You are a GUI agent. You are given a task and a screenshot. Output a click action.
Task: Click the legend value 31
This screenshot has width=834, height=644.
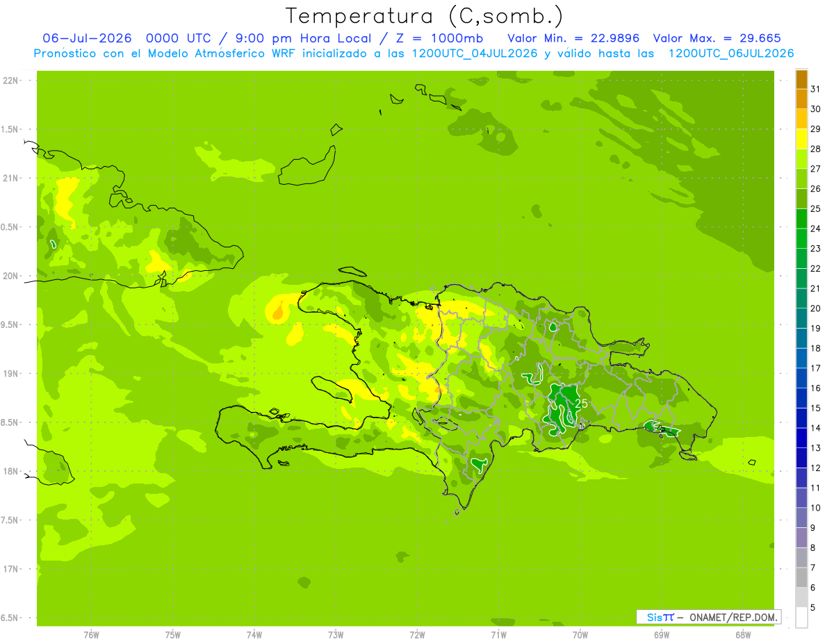point(816,89)
